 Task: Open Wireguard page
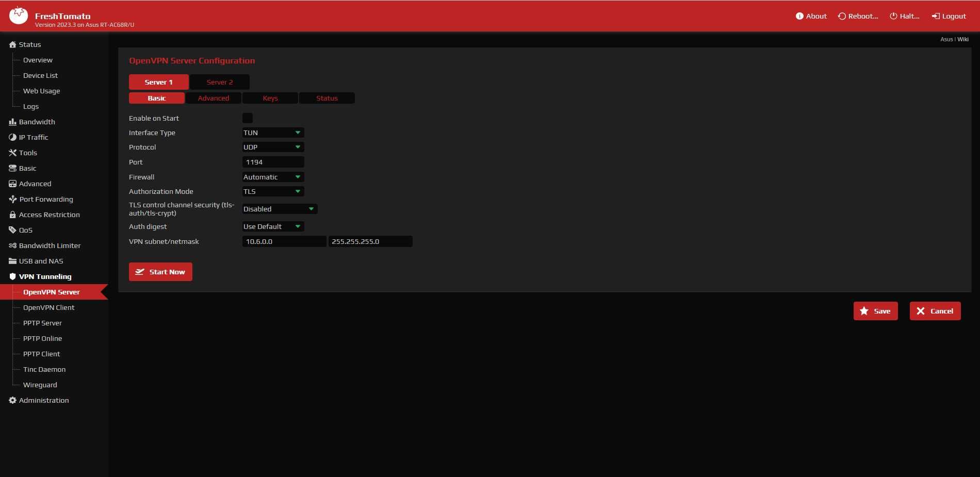pos(40,385)
